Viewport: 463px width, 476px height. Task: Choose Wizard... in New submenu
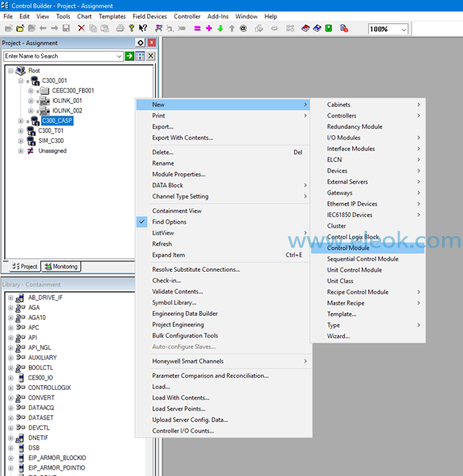point(367,336)
